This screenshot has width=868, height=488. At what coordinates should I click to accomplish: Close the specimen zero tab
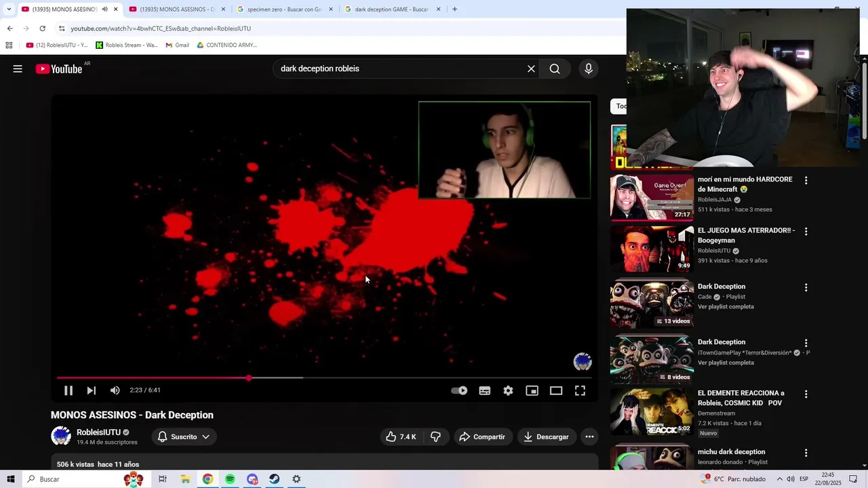pyautogui.click(x=331, y=9)
